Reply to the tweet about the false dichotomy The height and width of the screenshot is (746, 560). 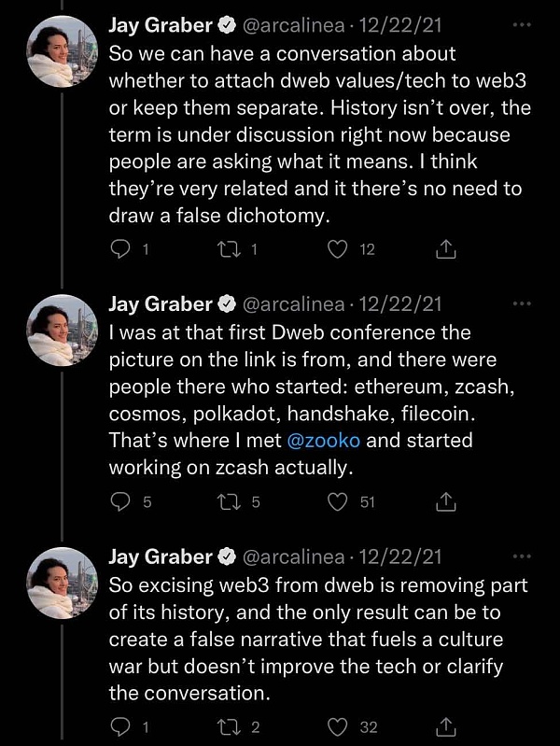[x=119, y=249]
